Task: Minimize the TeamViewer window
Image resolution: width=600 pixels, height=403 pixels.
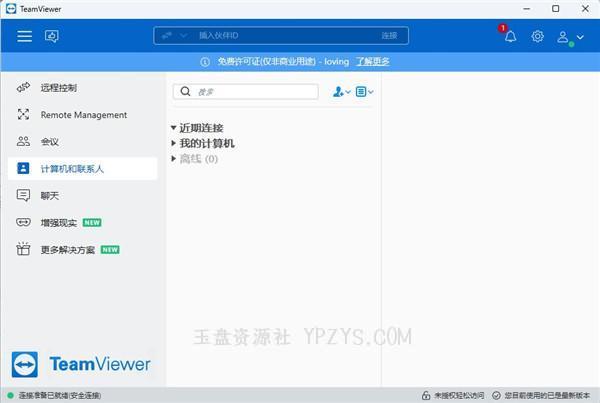Action: 527,8
